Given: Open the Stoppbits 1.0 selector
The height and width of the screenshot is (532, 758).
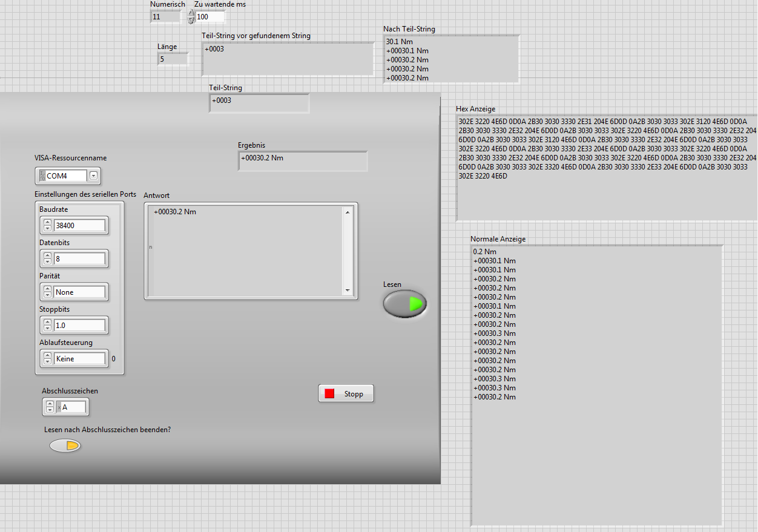Looking at the screenshot, I should click(79, 325).
